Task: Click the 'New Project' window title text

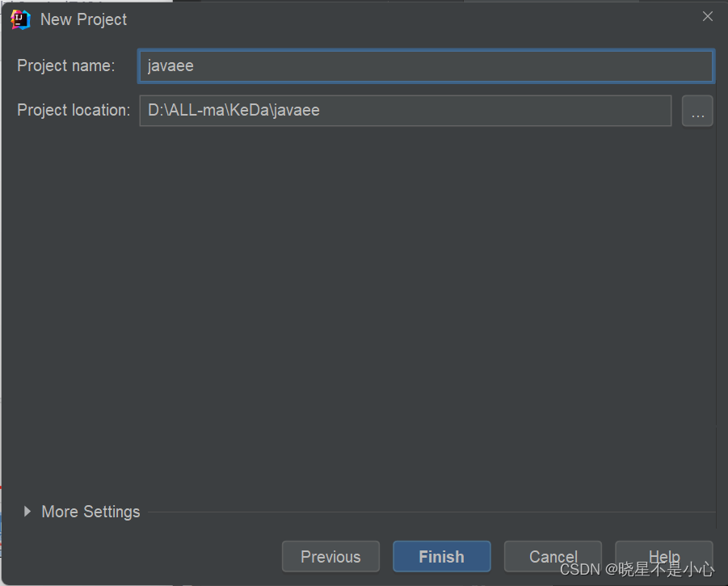Action: 83,19
